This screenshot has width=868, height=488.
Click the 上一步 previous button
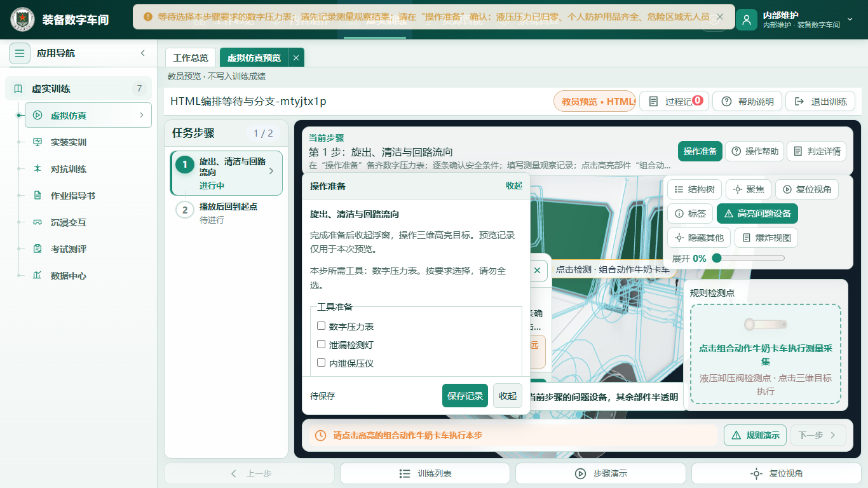click(x=250, y=473)
